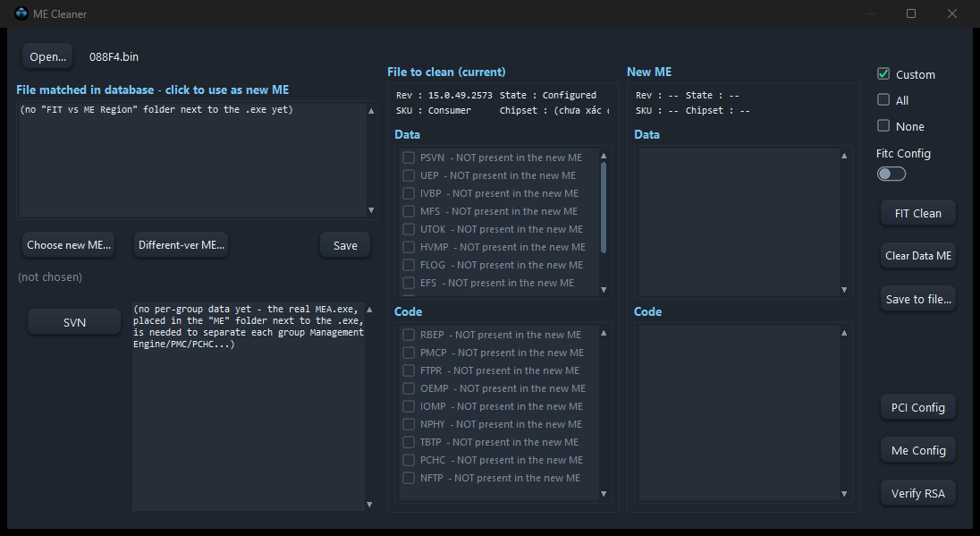Open a firmware file with Open... button
Screen dimensions: 980x536
tap(47, 56)
